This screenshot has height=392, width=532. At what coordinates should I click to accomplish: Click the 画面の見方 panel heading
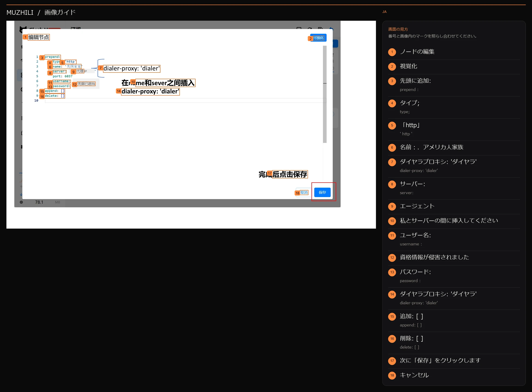[x=398, y=29]
